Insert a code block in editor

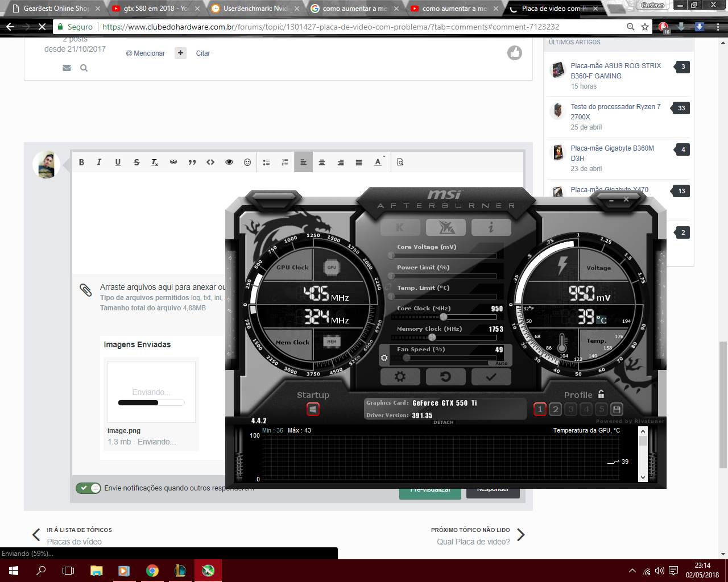(x=210, y=163)
